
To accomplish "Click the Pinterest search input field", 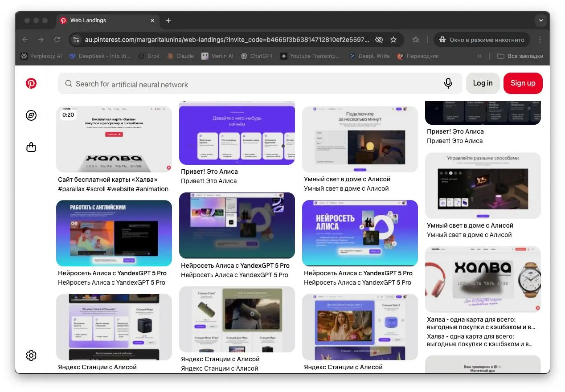I will 250,84.
